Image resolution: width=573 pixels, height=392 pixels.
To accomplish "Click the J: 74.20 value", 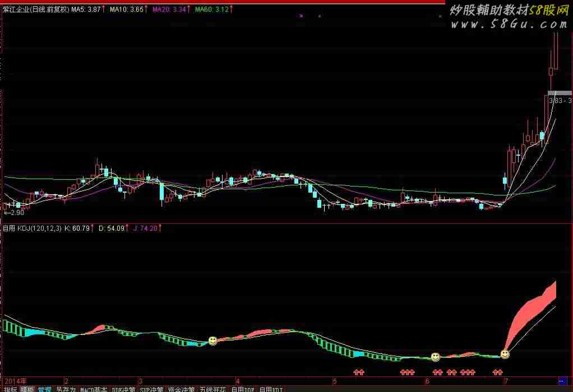I will (145, 228).
